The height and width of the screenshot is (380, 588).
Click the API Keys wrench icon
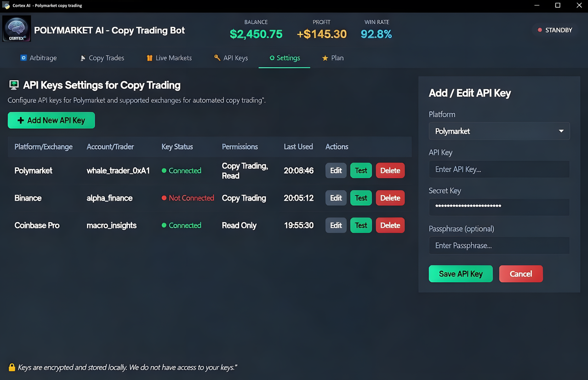pos(217,58)
